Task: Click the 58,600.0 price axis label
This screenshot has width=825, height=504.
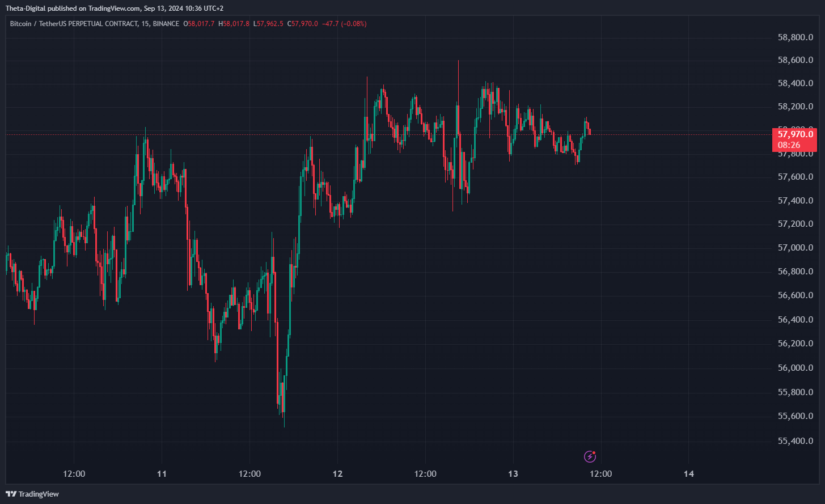Action: pyautogui.click(x=795, y=60)
